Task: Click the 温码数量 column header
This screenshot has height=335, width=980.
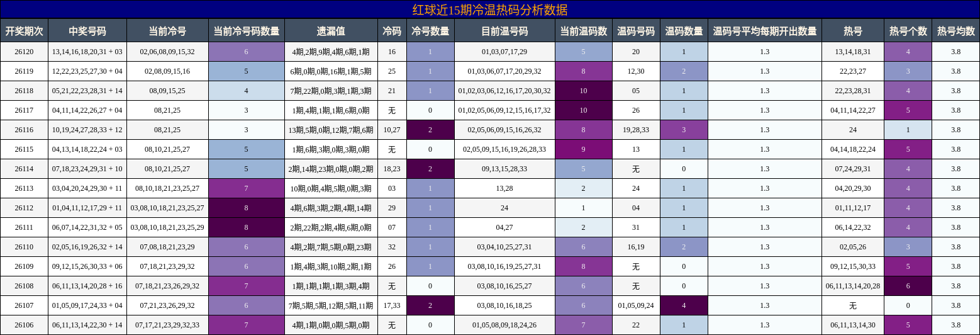Action: click(x=684, y=30)
